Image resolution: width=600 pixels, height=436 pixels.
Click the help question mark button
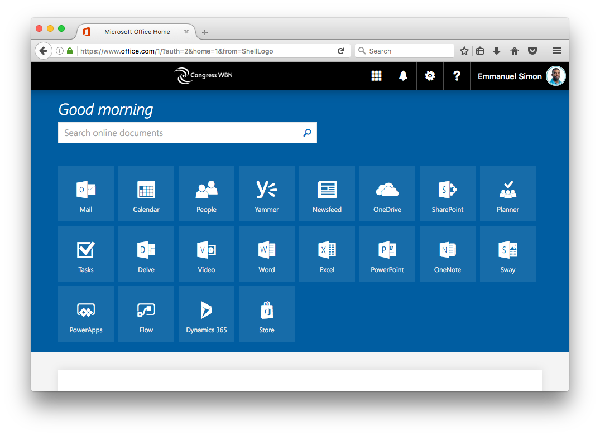coord(456,76)
